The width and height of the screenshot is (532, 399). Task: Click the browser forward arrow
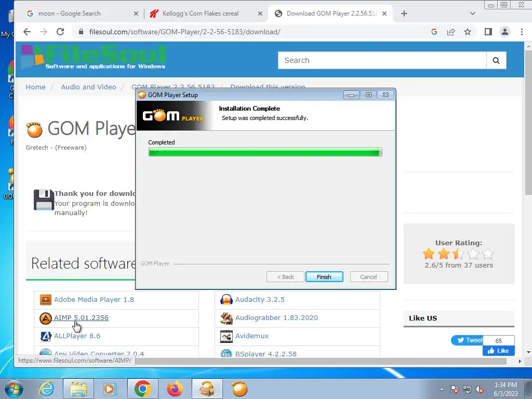point(44,32)
